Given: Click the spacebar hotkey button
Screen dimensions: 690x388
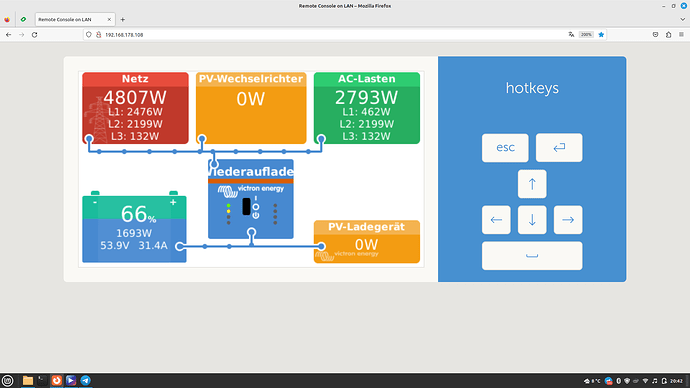Looking at the screenshot, I should (x=532, y=256).
